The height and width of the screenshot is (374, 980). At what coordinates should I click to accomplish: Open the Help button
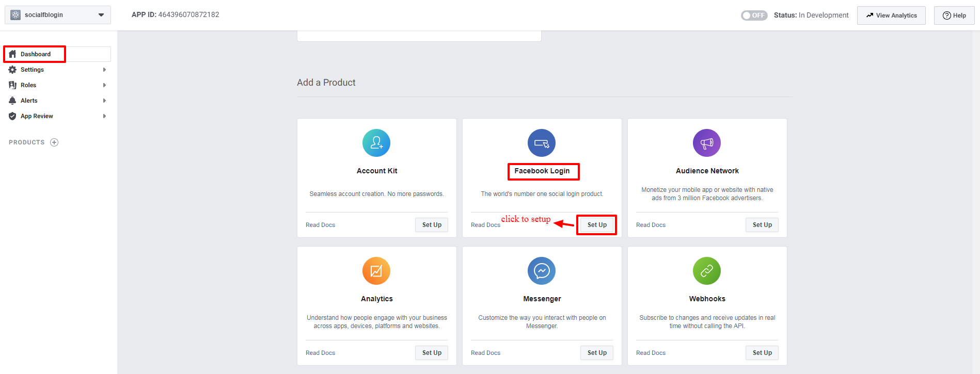954,15
